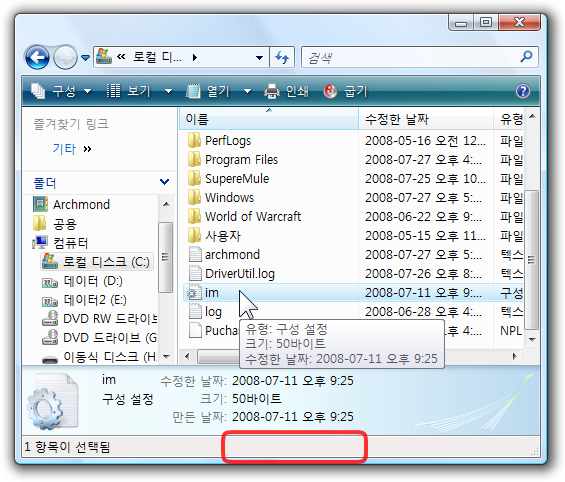Click 인쇄 print toolbar button
565x482 pixels.
tap(286, 91)
